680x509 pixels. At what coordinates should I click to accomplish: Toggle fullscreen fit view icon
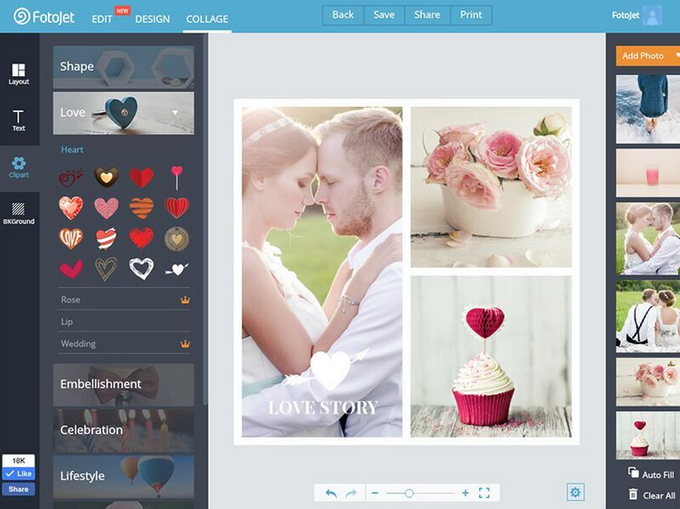click(484, 493)
